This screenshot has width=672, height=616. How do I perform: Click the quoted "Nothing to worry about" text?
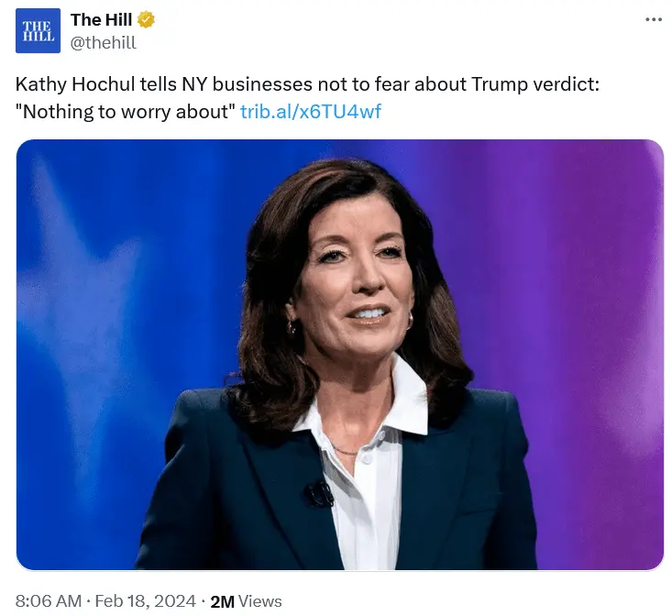pyautogui.click(x=126, y=112)
